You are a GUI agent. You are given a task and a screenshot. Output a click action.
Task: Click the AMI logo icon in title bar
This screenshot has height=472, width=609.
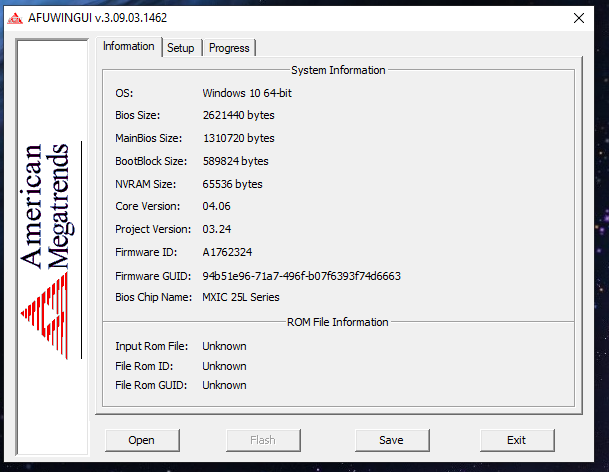pos(15,18)
